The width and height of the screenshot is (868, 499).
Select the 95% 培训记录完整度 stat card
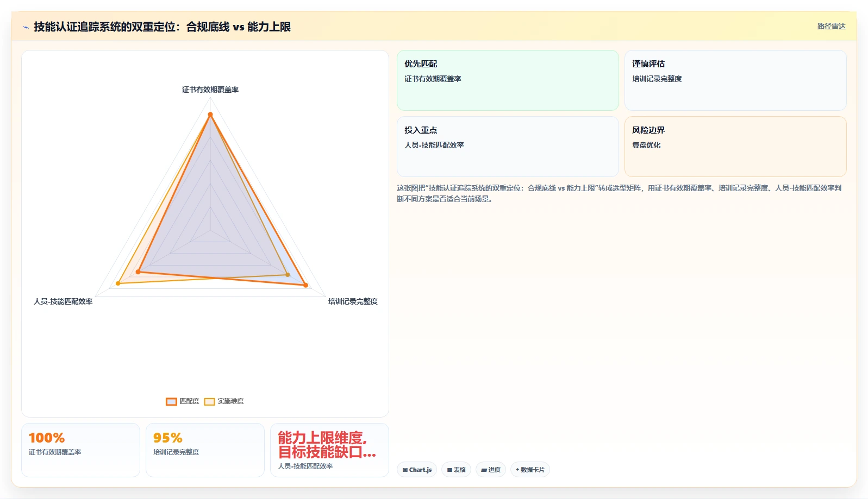[x=205, y=450]
